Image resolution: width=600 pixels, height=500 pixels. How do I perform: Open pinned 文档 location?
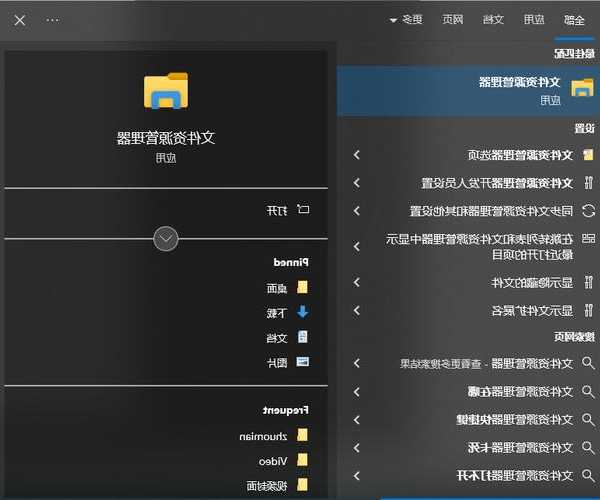tap(277, 338)
